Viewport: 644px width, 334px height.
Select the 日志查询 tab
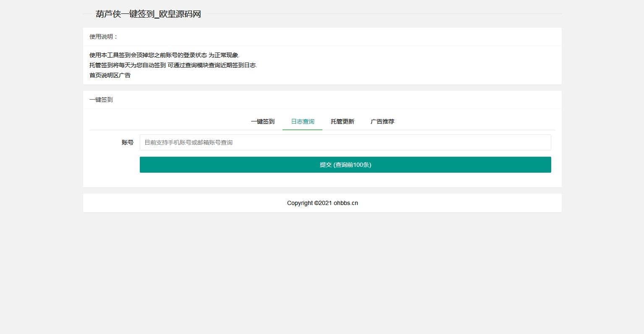(302, 121)
